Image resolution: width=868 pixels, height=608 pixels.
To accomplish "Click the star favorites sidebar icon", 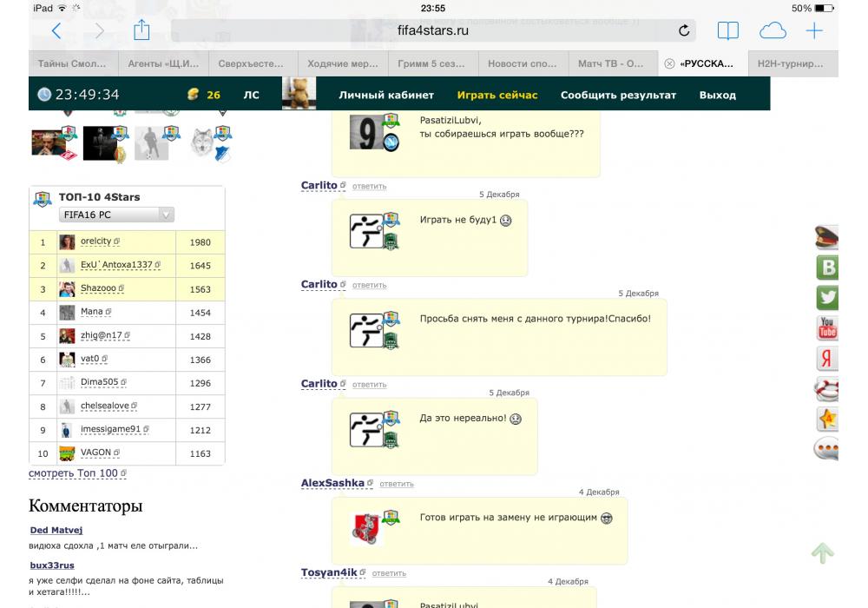I will tap(827, 419).
